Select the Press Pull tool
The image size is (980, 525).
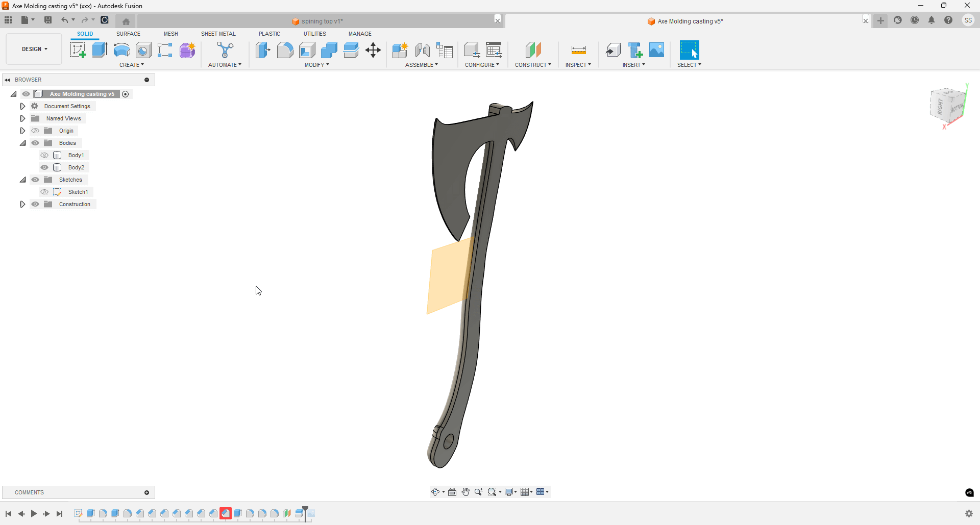coord(263,50)
